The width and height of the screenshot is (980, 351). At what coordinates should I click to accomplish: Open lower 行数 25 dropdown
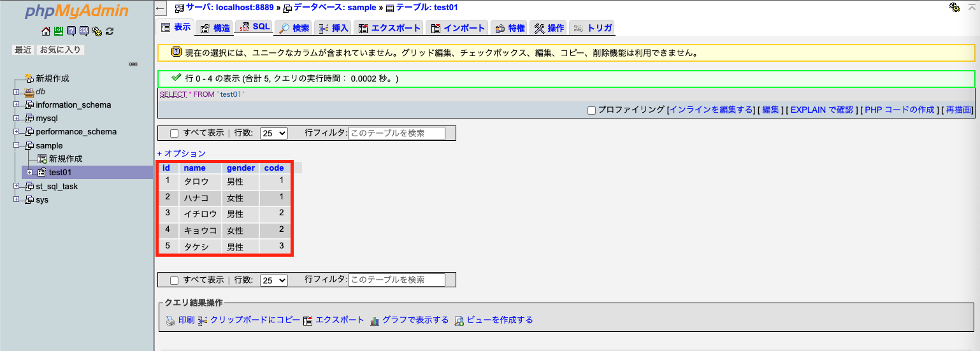274,280
